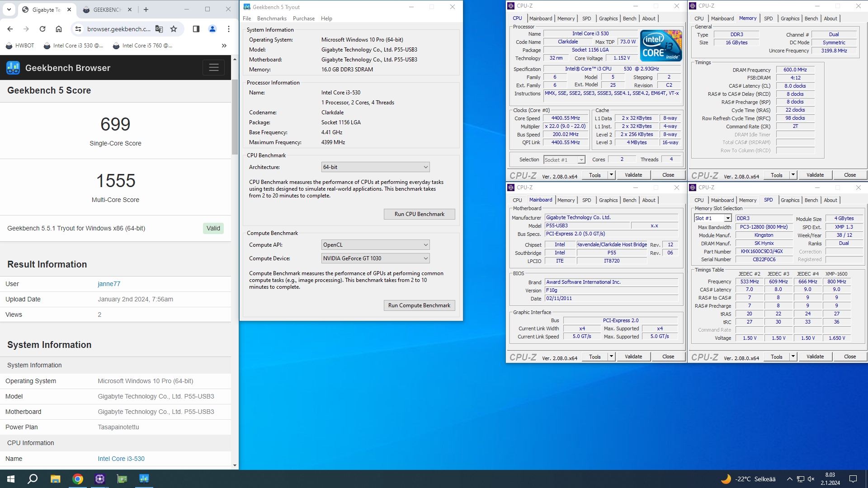Image resolution: width=868 pixels, height=488 pixels.
Task: Open File Explorer from taskbar
Action: pyautogui.click(x=55, y=479)
